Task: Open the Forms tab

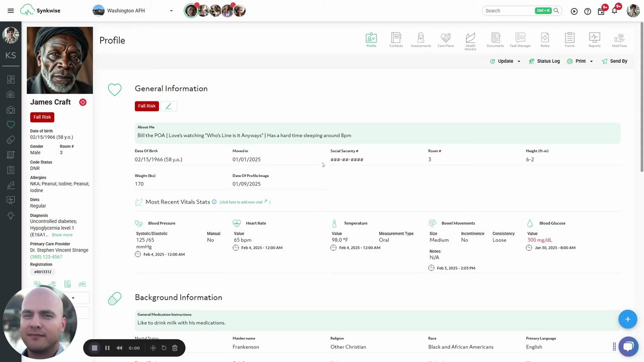Action: click(570, 40)
